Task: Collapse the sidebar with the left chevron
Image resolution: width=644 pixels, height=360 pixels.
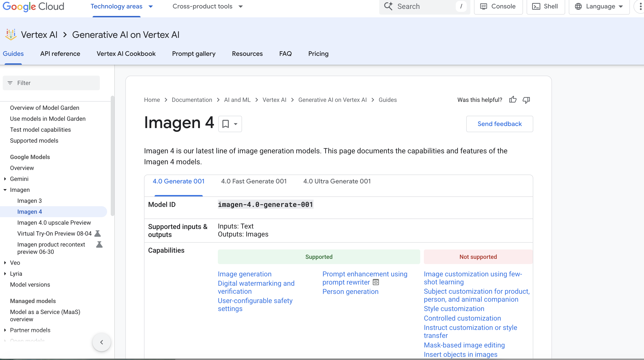Action: coord(101,342)
